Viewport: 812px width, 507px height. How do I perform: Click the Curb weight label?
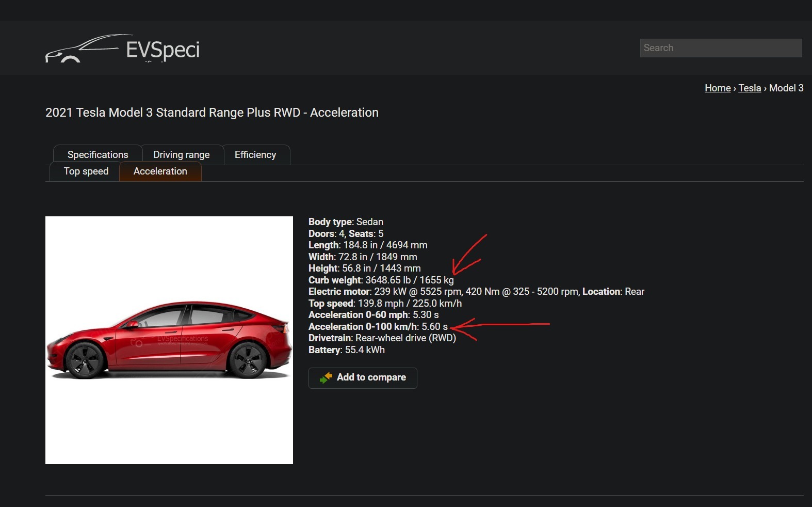pos(335,280)
